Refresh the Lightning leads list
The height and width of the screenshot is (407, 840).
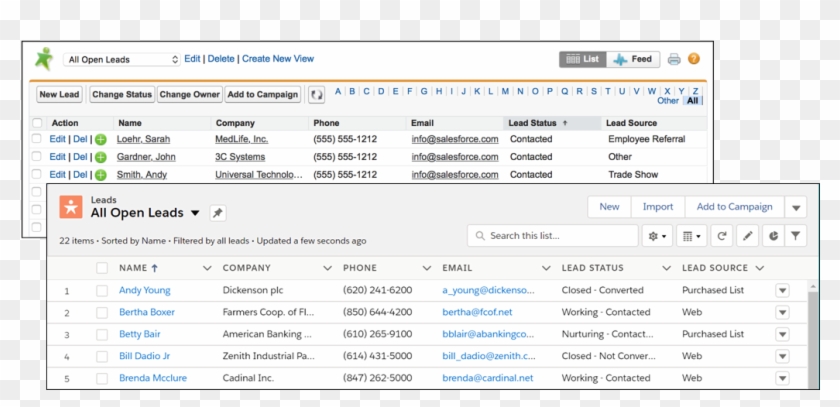coord(722,236)
